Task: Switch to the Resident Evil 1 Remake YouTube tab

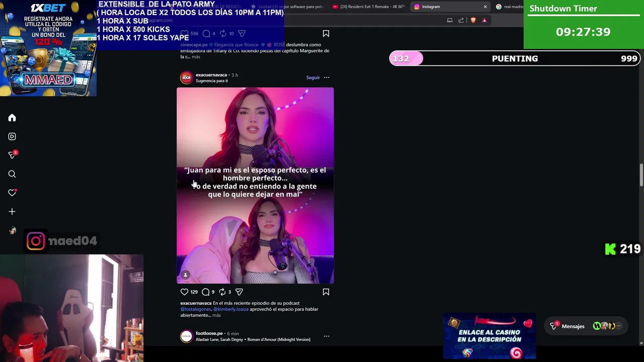Action: click(x=369, y=7)
